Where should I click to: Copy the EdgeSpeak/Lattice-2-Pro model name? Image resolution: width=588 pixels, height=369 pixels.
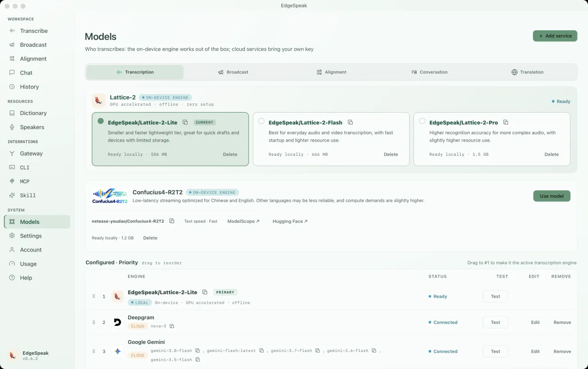pos(506,122)
